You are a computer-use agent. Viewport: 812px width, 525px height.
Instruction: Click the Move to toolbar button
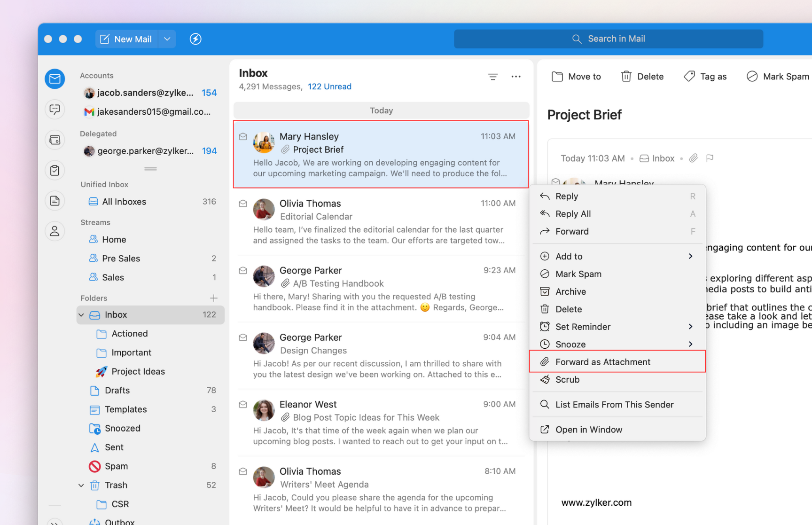tap(577, 77)
